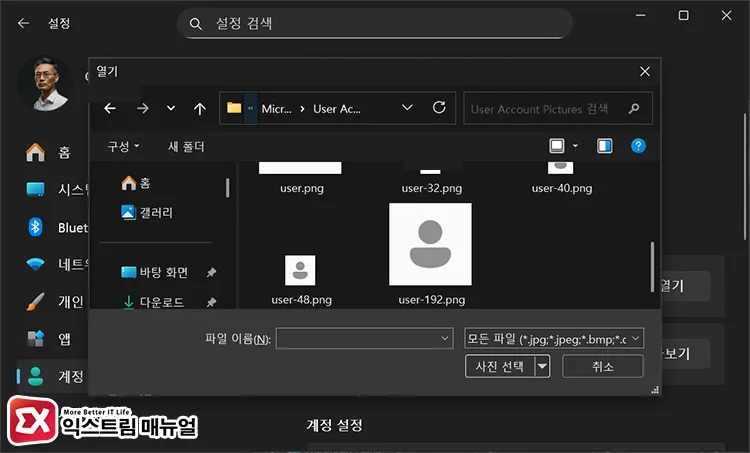Click the 사진 선택 button

(x=500, y=366)
